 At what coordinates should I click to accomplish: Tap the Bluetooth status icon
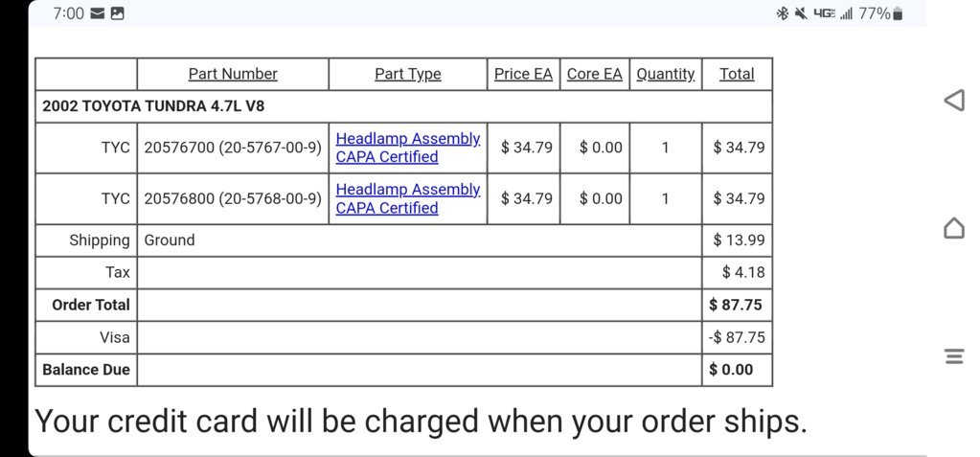coord(782,13)
